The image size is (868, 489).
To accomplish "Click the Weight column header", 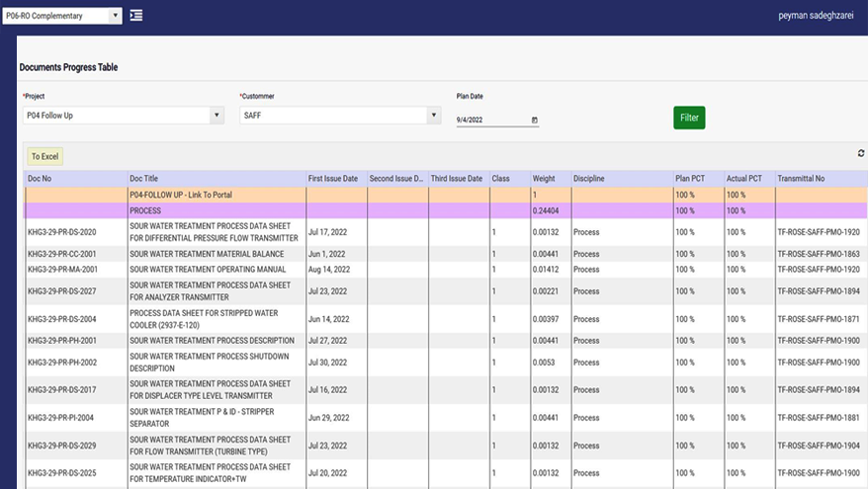I will pyautogui.click(x=544, y=178).
